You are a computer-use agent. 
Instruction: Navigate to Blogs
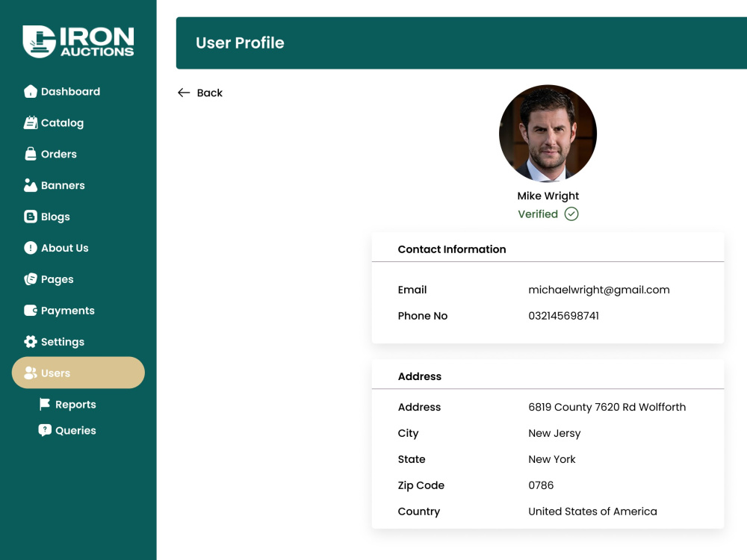(47, 217)
